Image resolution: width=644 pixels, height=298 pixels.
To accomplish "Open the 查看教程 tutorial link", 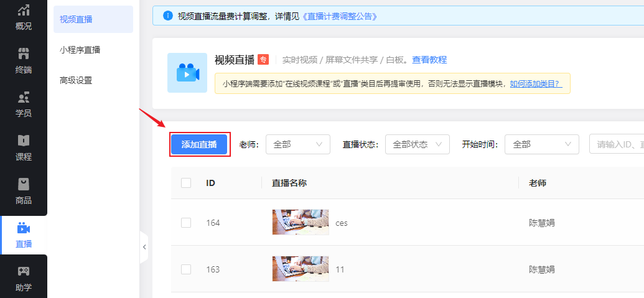I will pos(429,60).
